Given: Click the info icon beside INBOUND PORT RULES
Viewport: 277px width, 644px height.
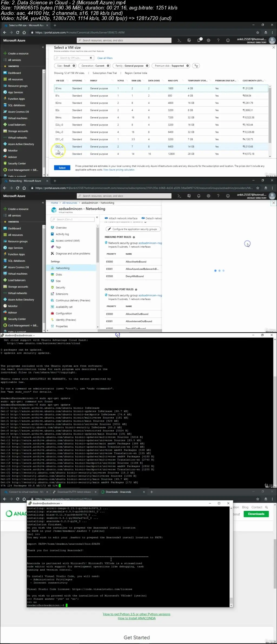Looking at the screenshot, I should click(134, 237).
